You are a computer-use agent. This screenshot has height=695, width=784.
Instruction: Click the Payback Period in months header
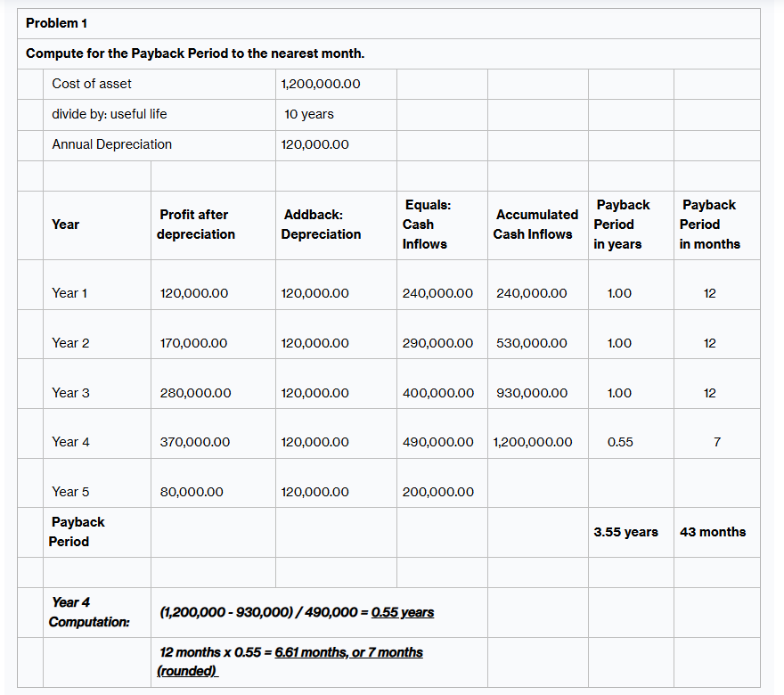709,225
